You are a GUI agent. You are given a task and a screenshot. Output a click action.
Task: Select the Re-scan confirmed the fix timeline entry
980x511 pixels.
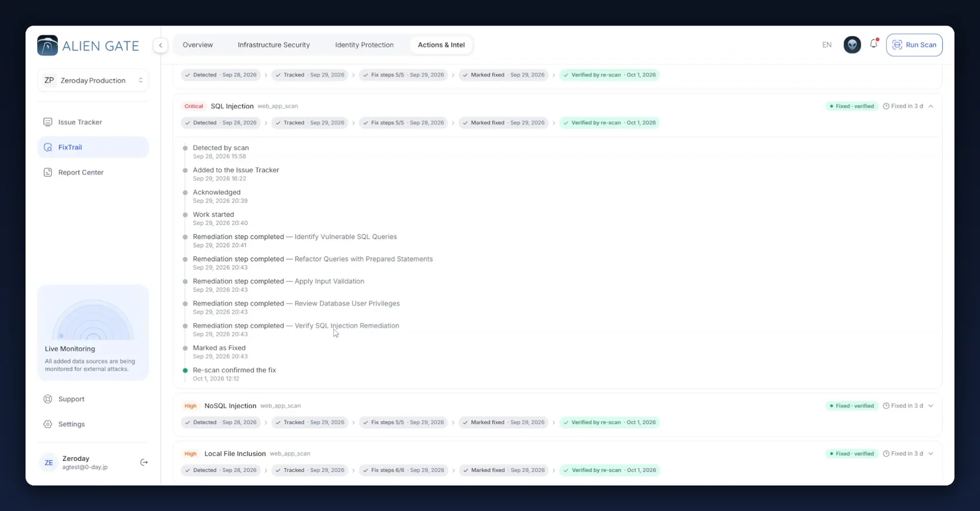click(x=235, y=374)
